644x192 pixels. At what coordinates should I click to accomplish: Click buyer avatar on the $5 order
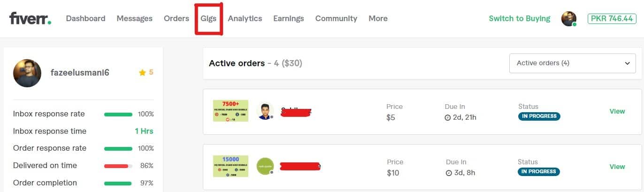pyautogui.click(x=265, y=111)
